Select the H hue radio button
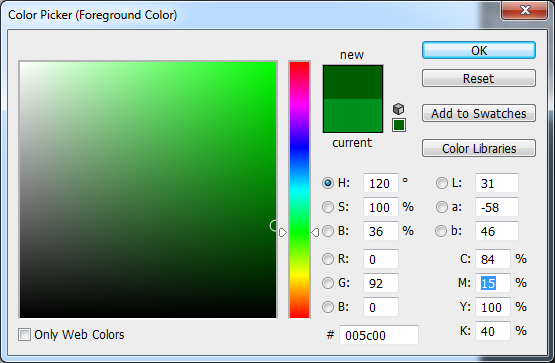This screenshot has width=555, height=363. pos(328,183)
